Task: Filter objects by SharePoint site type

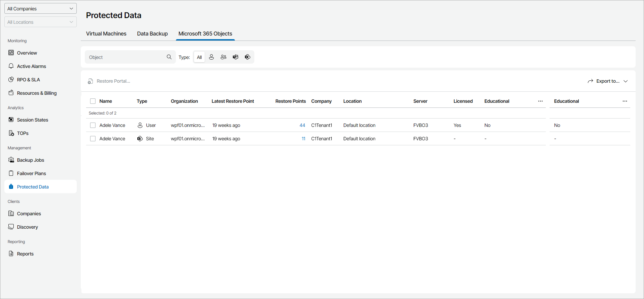Action: 248,57
